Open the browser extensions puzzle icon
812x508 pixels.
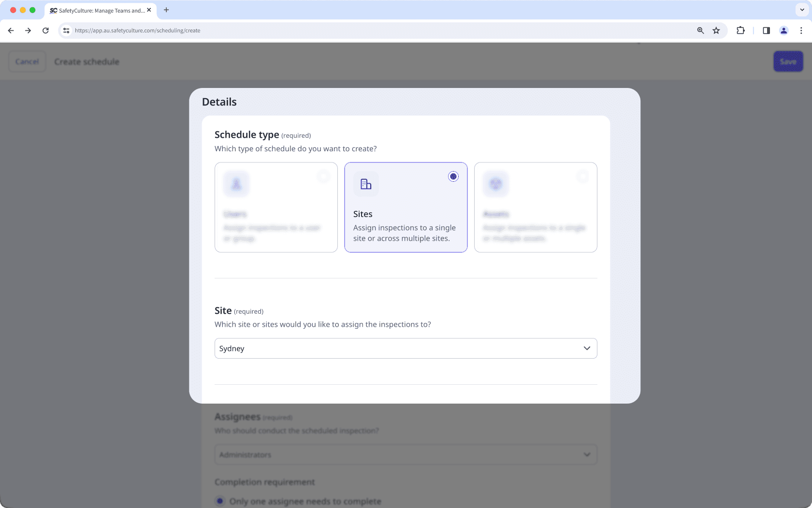(740, 30)
